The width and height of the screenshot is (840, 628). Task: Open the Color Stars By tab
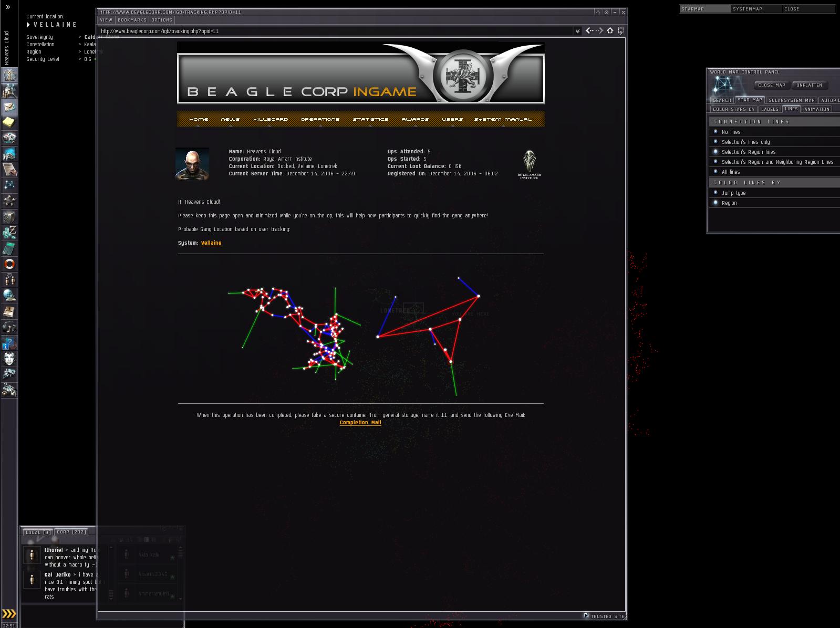[x=733, y=109]
